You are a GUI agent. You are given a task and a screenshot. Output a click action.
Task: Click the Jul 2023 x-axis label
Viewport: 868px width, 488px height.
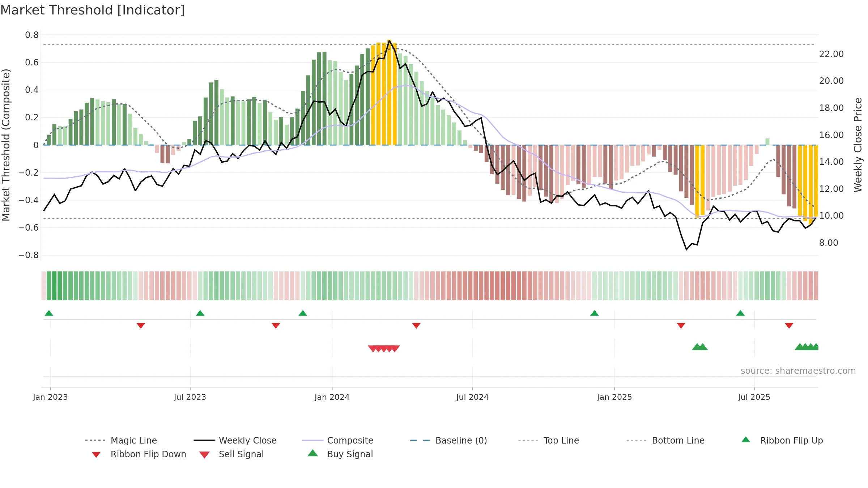click(x=190, y=397)
